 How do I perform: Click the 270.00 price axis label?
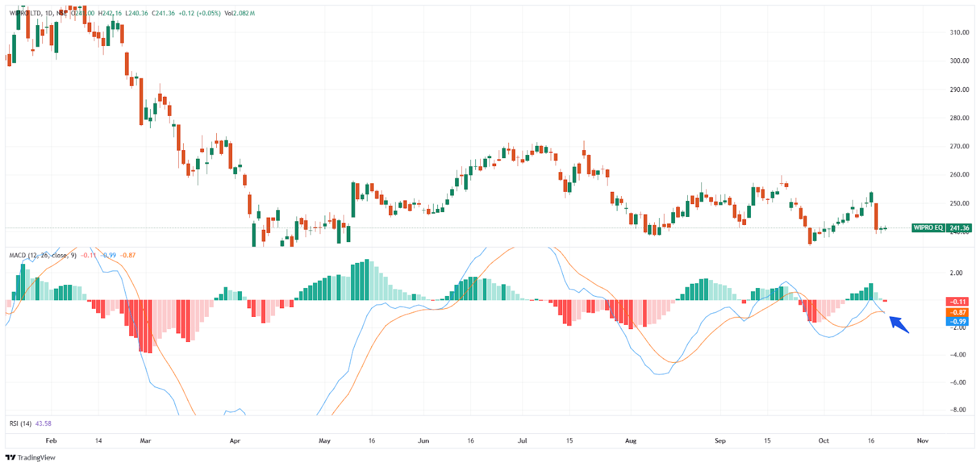pyautogui.click(x=959, y=146)
